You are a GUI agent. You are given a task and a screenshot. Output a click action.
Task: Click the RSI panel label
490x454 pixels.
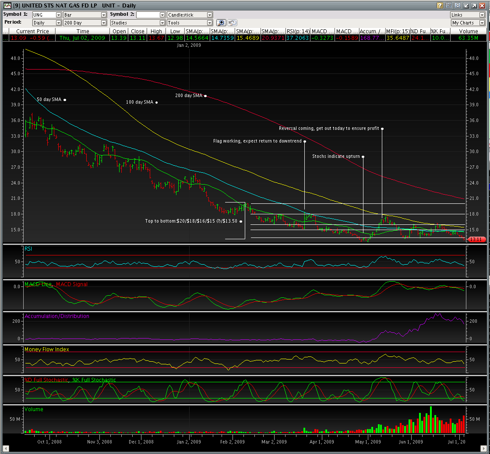pyautogui.click(x=28, y=249)
